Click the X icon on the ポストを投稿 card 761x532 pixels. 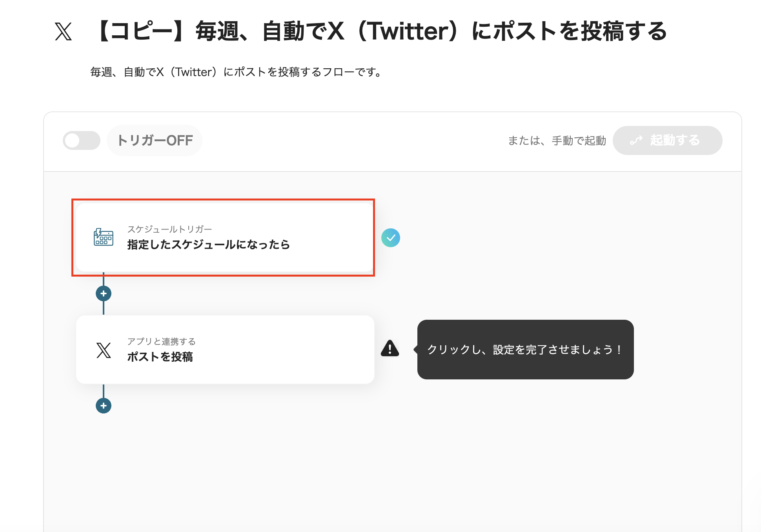[103, 350]
